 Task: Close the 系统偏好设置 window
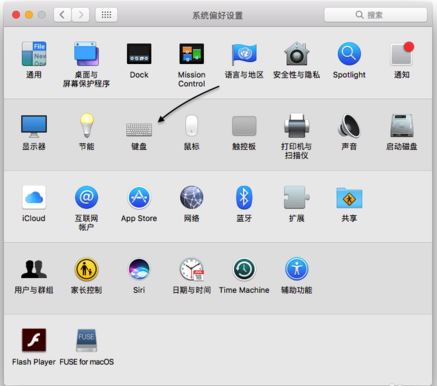[x=16, y=15]
